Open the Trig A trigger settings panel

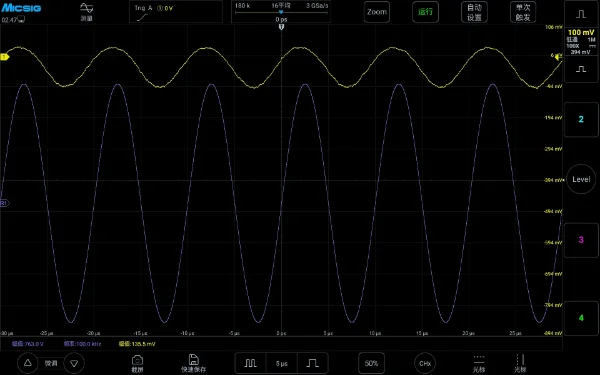176,12
